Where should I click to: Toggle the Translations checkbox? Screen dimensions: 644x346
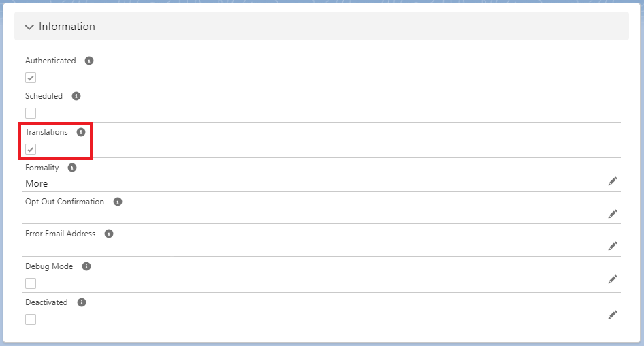click(31, 149)
